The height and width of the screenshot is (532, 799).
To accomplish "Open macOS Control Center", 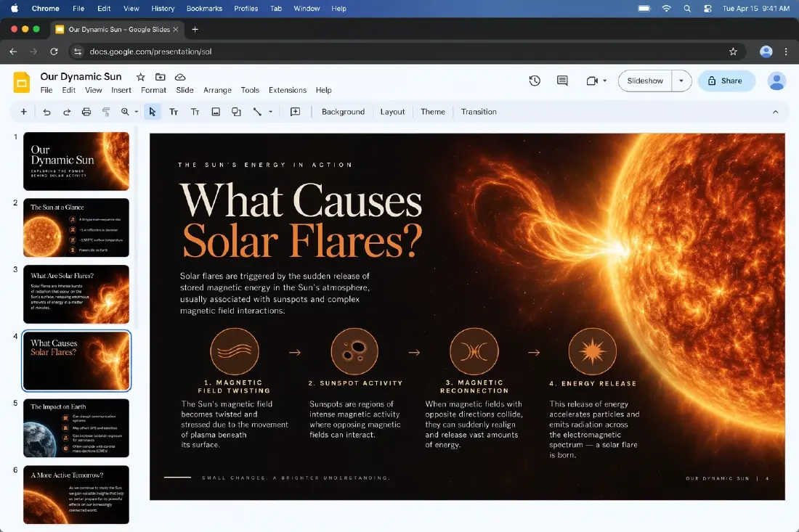I will click(707, 8).
